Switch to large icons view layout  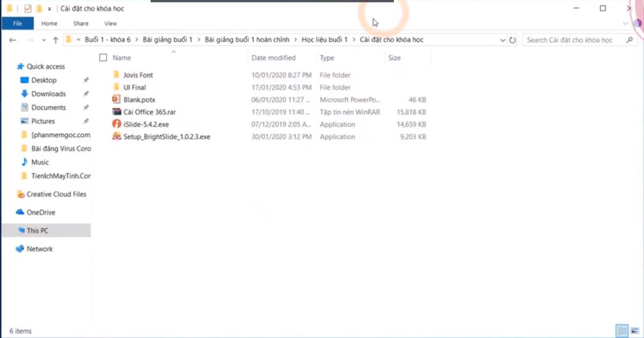click(x=634, y=330)
